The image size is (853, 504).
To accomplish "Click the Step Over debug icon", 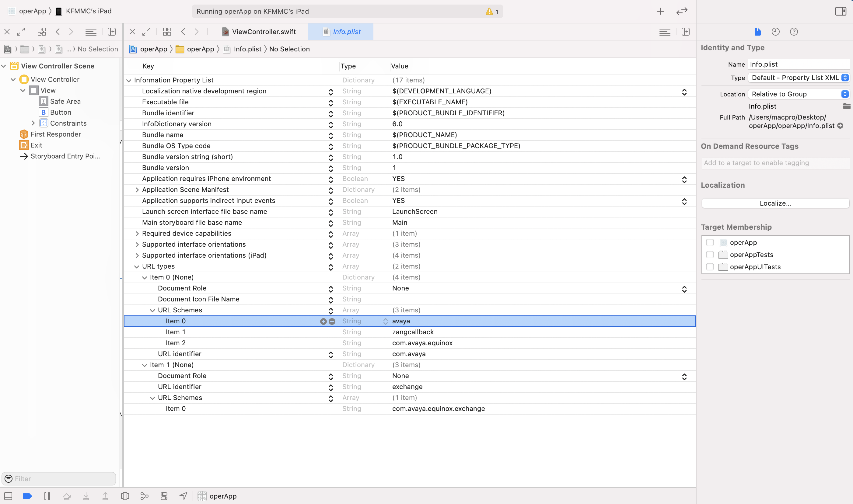I will 67,496.
